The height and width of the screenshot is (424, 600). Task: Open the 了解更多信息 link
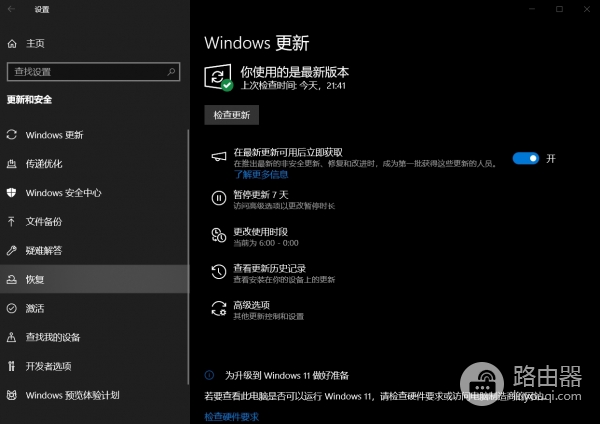coord(261,175)
